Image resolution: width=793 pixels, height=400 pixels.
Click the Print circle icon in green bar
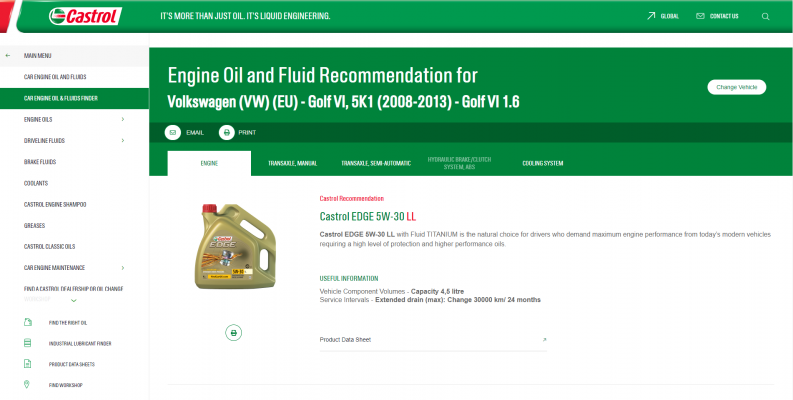click(x=227, y=132)
